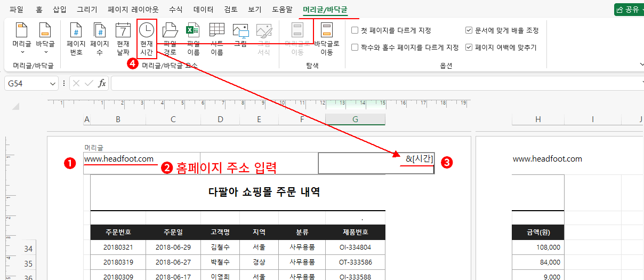Insert 파일 이름 file name element
Viewport: 644px width, 280px height.
pyautogui.click(x=194, y=39)
